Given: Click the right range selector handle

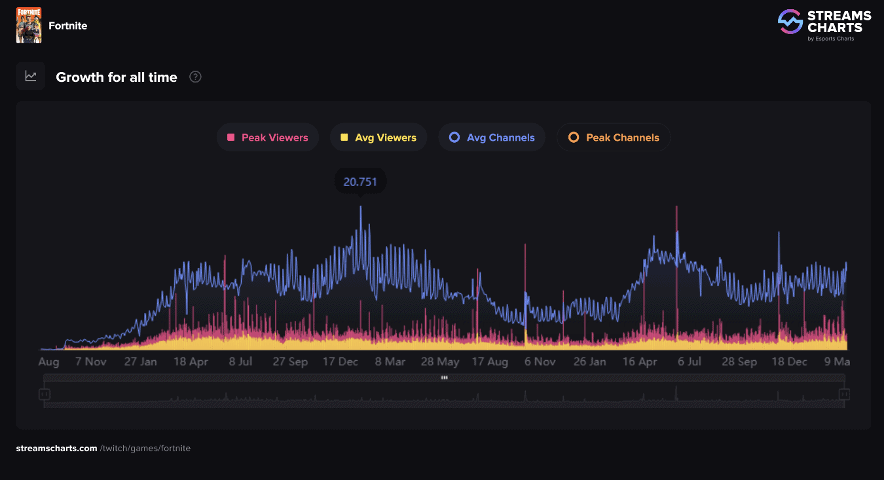Looking at the screenshot, I should (x=844, y=394).
